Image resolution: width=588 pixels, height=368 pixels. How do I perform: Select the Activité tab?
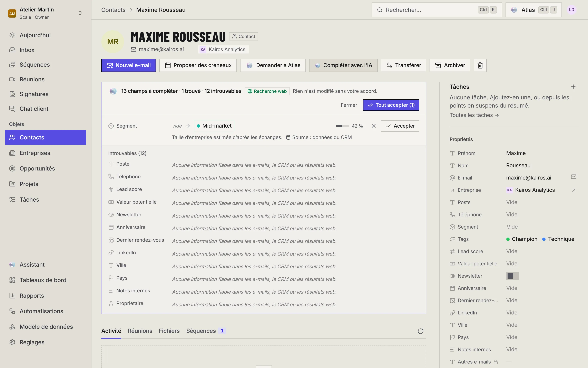tap(111, 331)
